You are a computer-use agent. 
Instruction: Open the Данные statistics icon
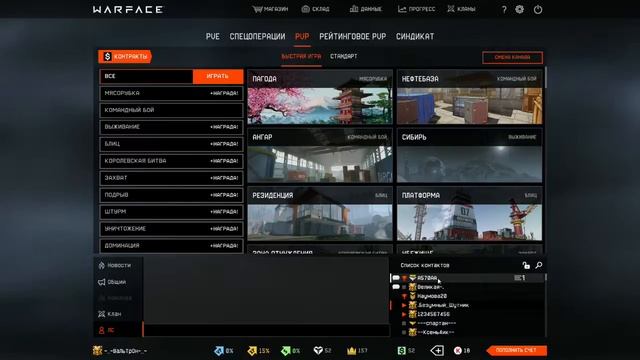point(354,9)
